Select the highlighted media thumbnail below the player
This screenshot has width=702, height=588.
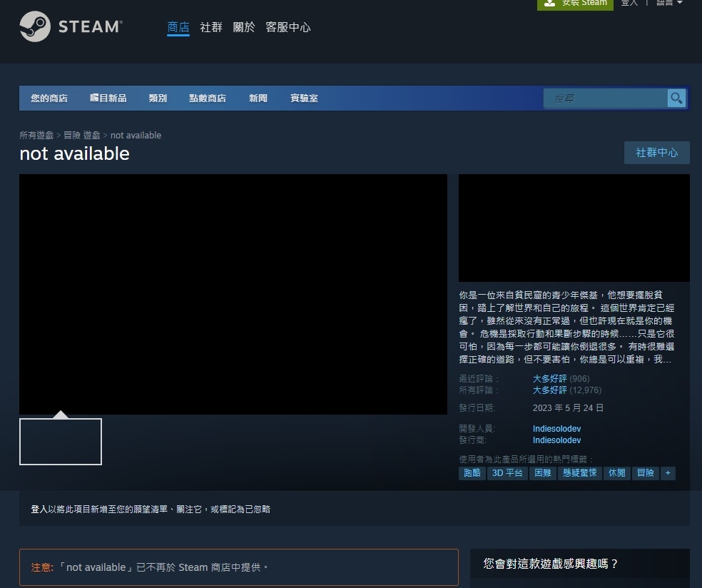tap(61, 442)
